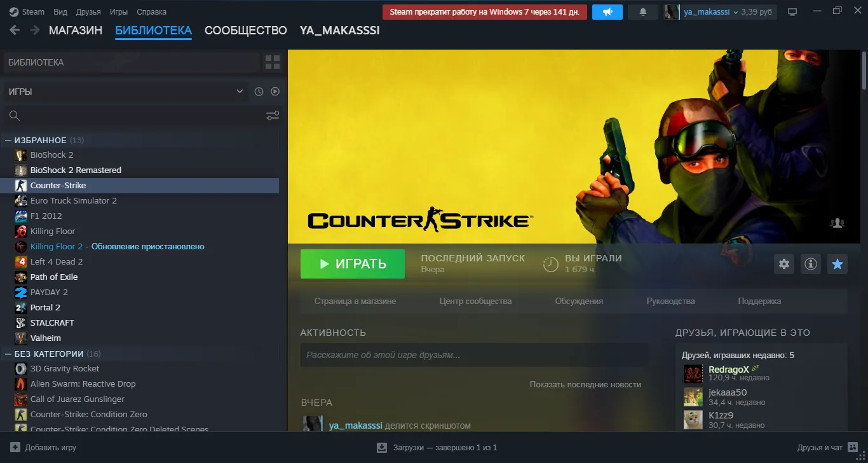Open Поддержка link
This screenshot has width=868, height=463.
[759, 301]
